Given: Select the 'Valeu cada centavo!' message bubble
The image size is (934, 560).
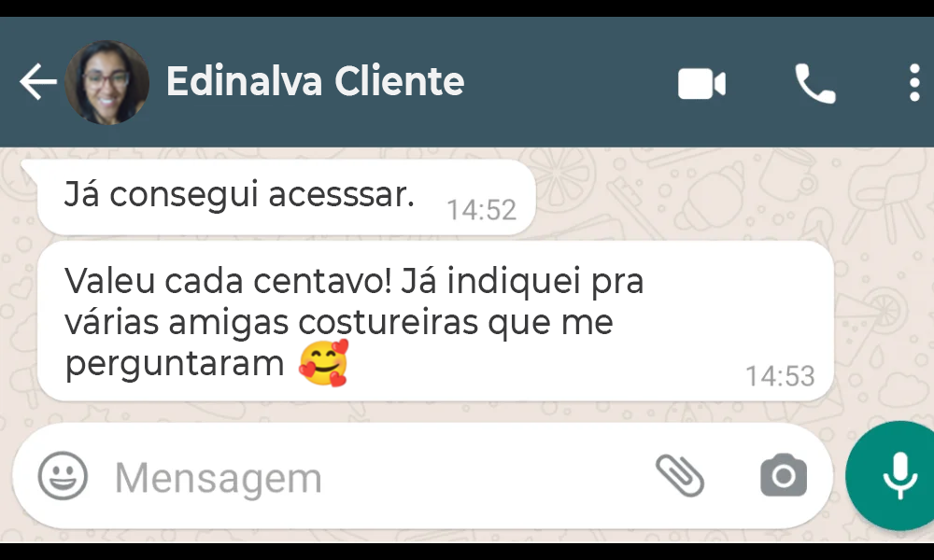Looking at the screenshot, I should (x=435, y=321).
